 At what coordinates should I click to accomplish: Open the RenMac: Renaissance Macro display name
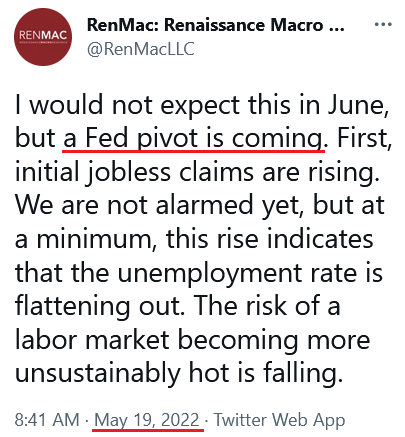point(216,25)
